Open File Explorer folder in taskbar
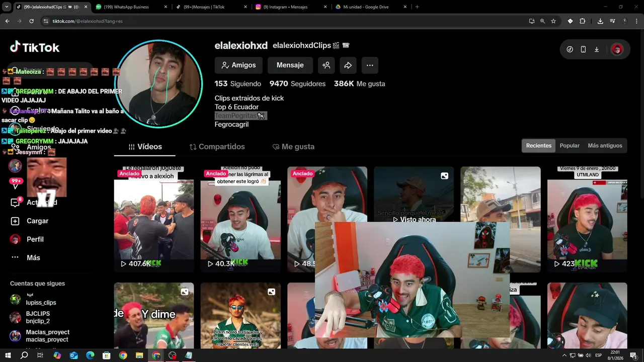Screen dimensions: 644x362 coord(139,355)
